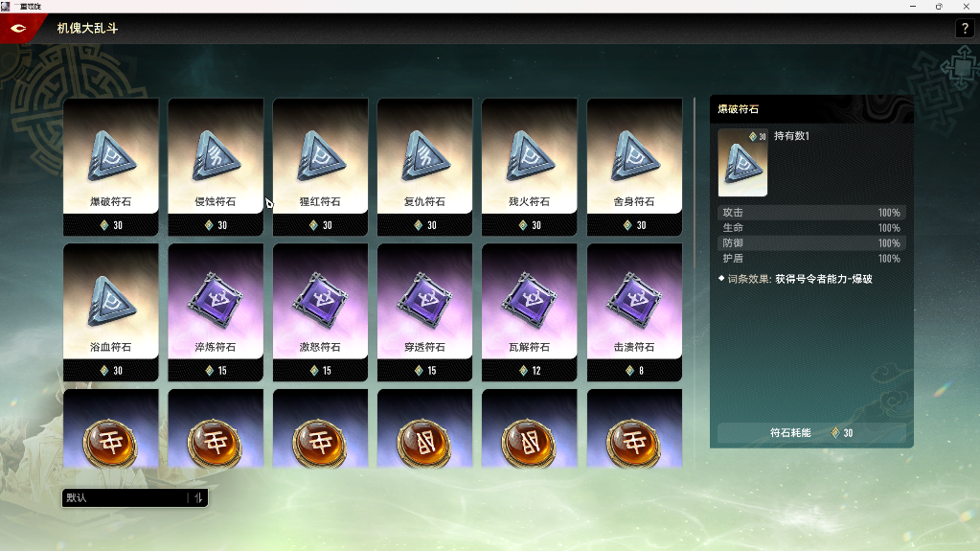The width and height of the screenshot is (980, 551).
Task: Choose the purple 穿透符石 rune card
Action: [425, 312]
